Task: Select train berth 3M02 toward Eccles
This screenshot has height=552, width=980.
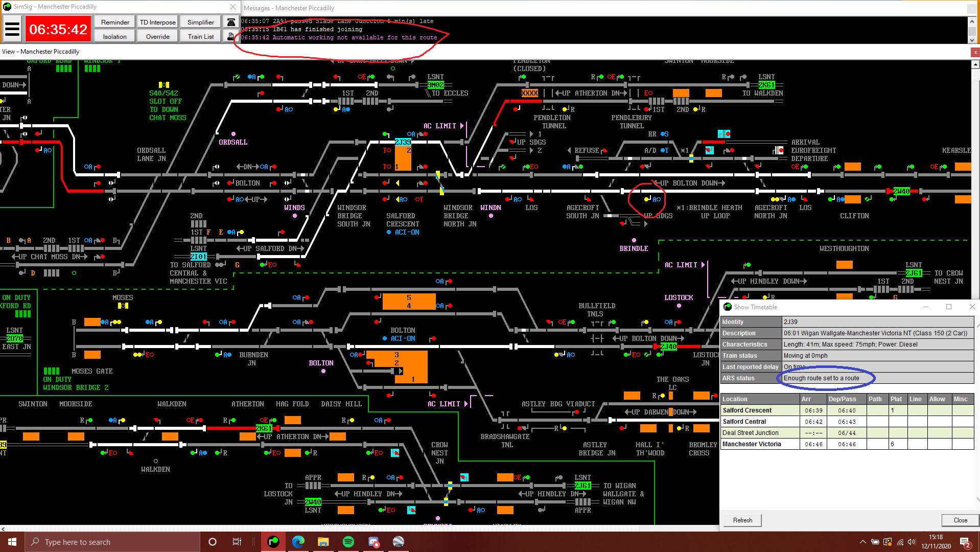Action: [436, 85]
